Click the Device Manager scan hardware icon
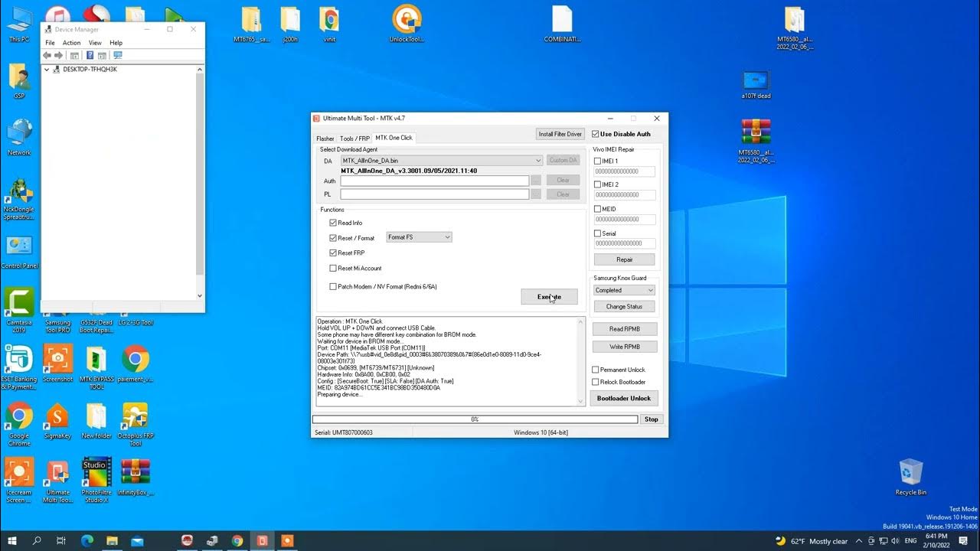The image size is (980, 551). click(x=117, y=55)
